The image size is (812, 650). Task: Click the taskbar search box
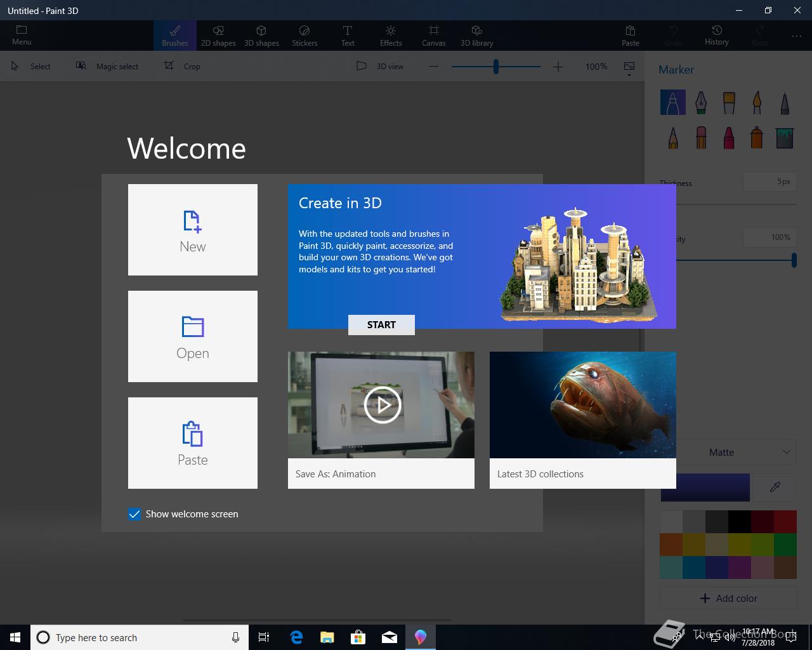point(138,637)
